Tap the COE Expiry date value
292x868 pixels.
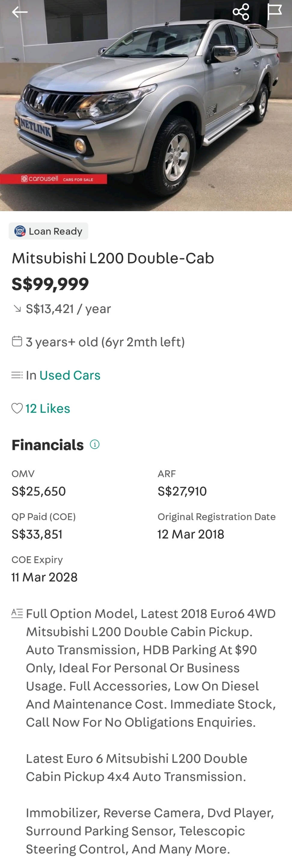tap(45, 577)
